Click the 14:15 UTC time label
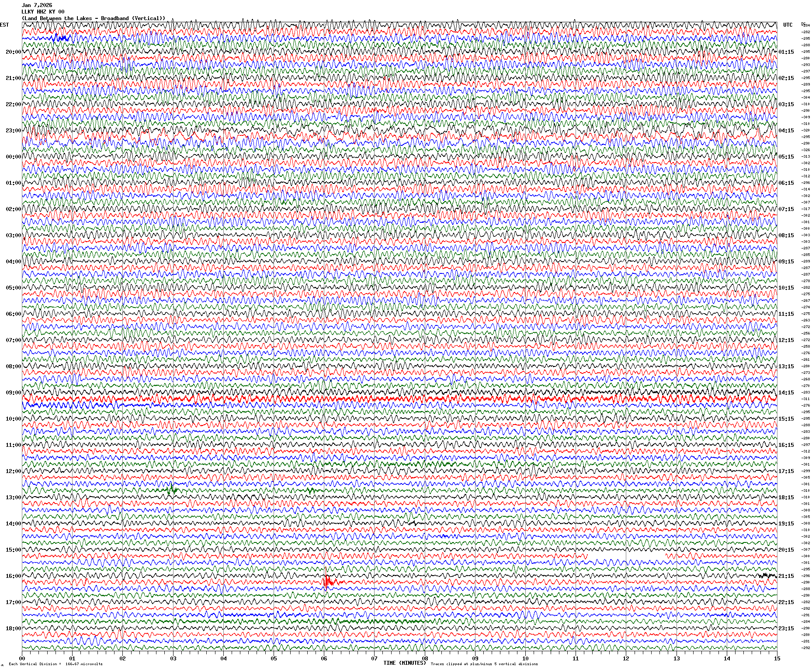 [786, 393]
